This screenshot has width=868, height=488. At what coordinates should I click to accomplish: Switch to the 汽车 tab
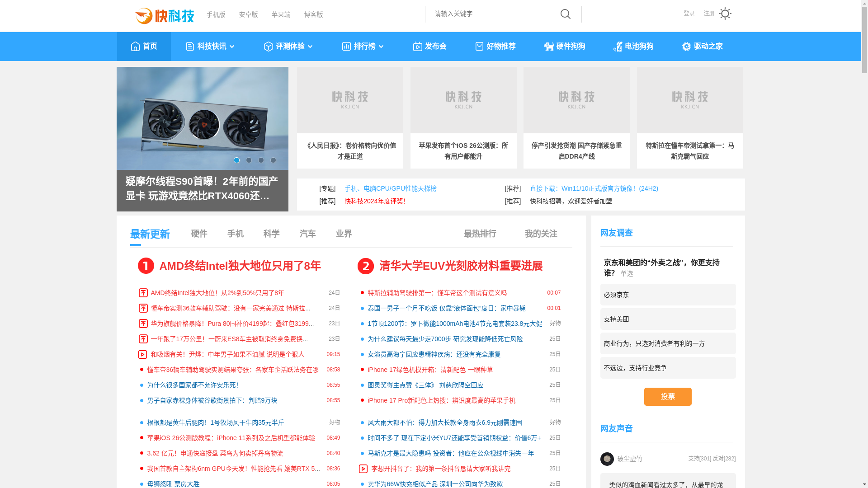tap(307, 234)
